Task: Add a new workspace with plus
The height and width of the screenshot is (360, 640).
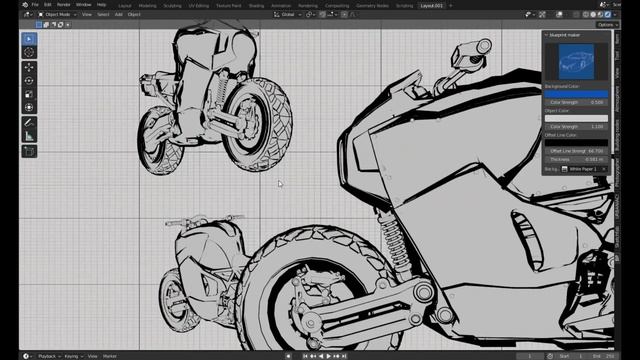Action: point(451,6)
